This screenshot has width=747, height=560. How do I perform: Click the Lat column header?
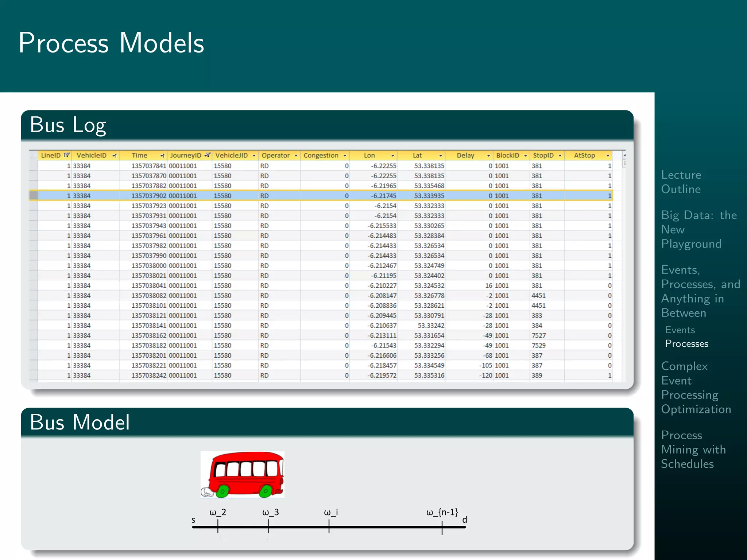click(417, 156)
